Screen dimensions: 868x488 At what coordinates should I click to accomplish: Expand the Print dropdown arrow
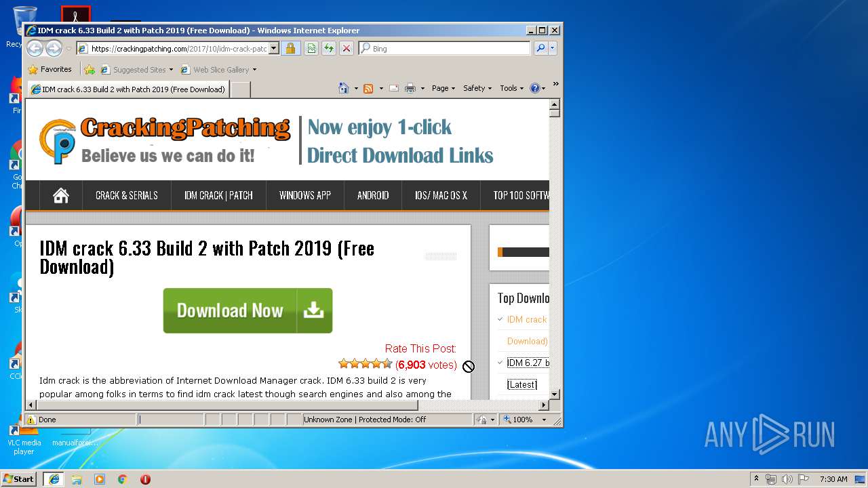click(422, 88)
